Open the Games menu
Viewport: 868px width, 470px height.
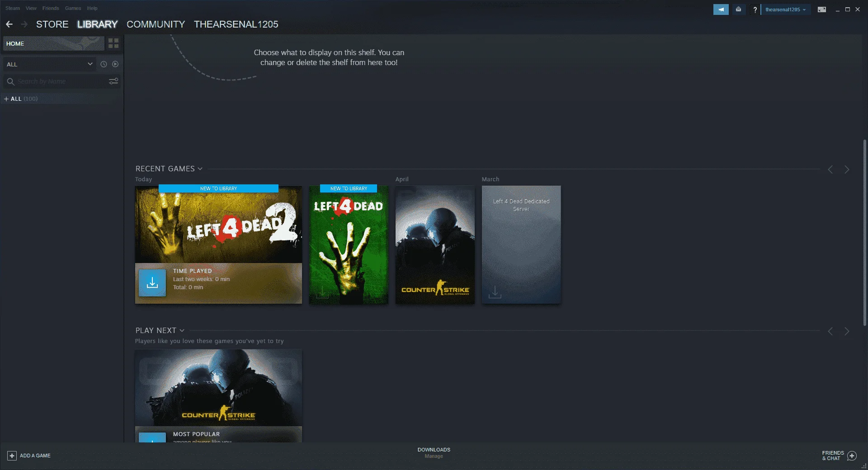73,8
